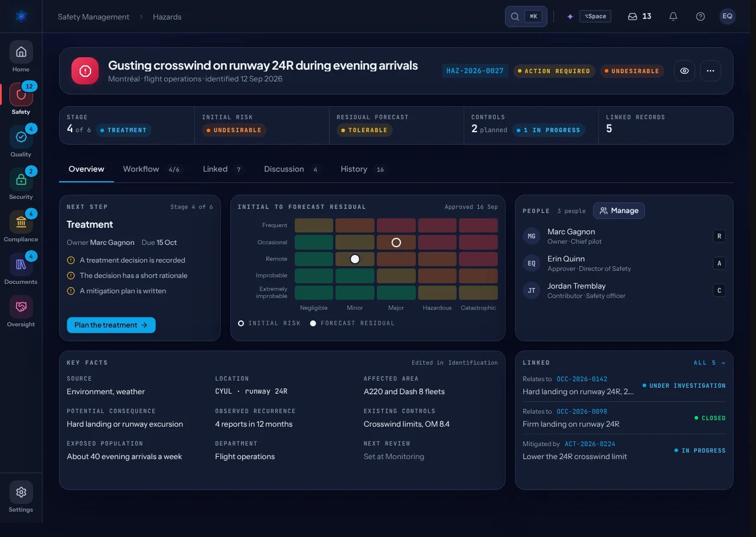
Task: Click the MG avatar in People
Action: tap(532, 236)
